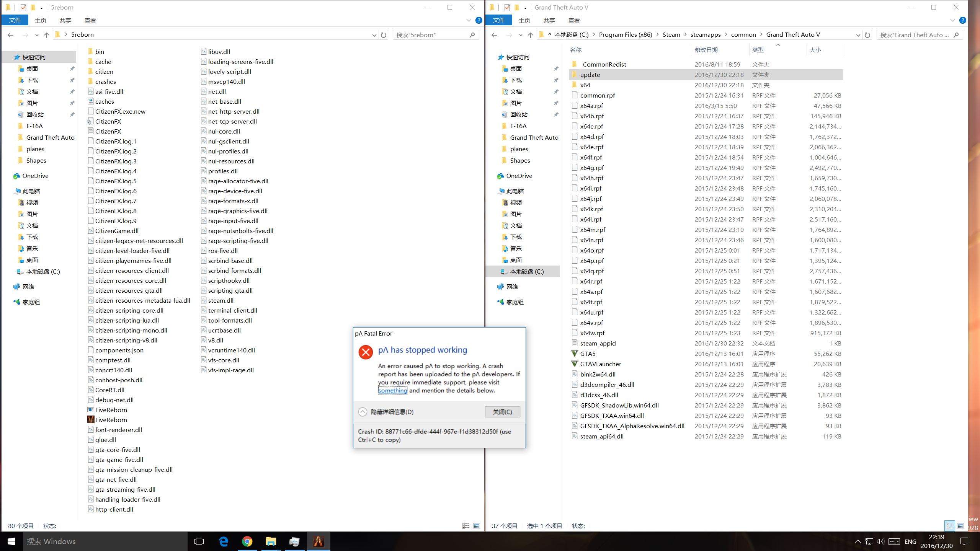
Task: Click the Task View taskbar icon
Action: point(199,541)
